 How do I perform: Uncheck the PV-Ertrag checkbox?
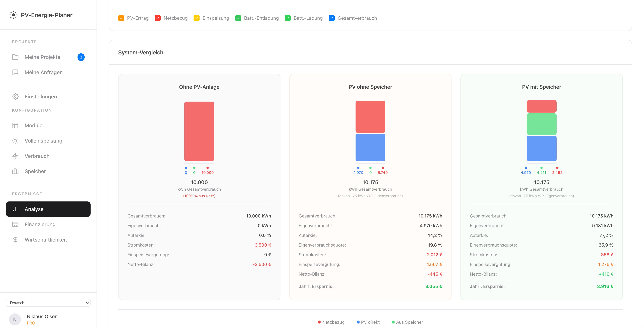(121, 18)
